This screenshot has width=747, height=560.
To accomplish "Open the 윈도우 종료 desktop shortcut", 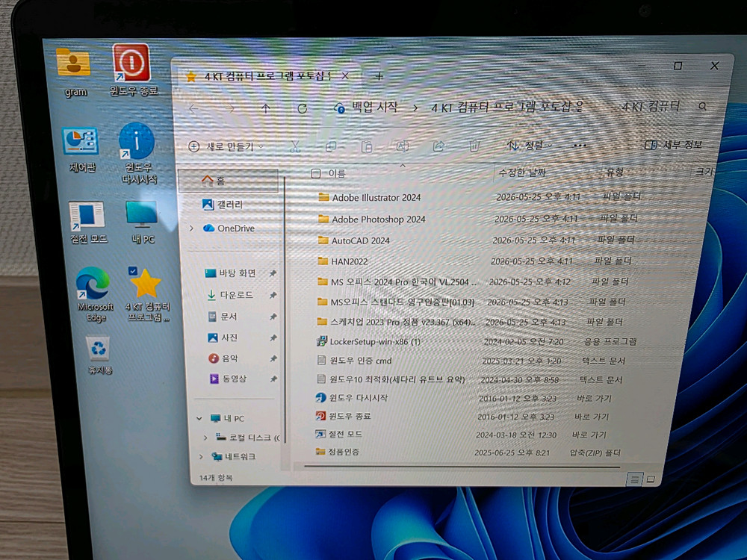I will point(132,69).
